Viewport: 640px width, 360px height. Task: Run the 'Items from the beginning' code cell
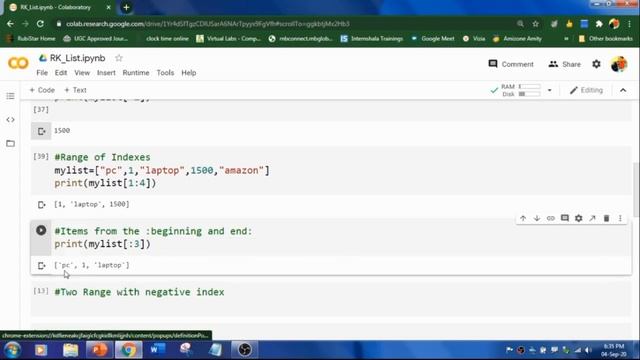pos(41,230)
